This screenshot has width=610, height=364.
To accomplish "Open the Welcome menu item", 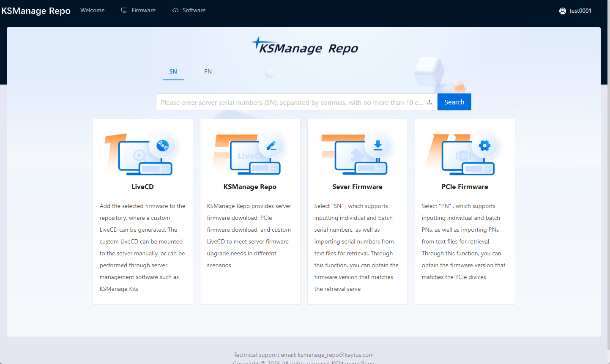I will 93,10.
